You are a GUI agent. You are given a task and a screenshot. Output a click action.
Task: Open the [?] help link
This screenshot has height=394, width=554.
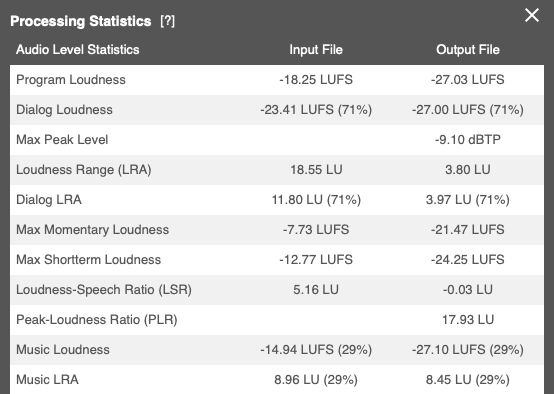[x=167, y=21]
